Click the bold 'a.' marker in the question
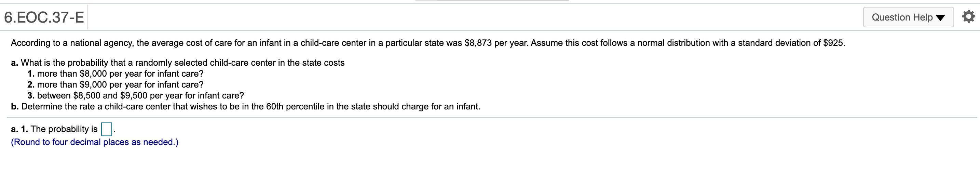Screen dimensions: 980x183 coord(14,63)
